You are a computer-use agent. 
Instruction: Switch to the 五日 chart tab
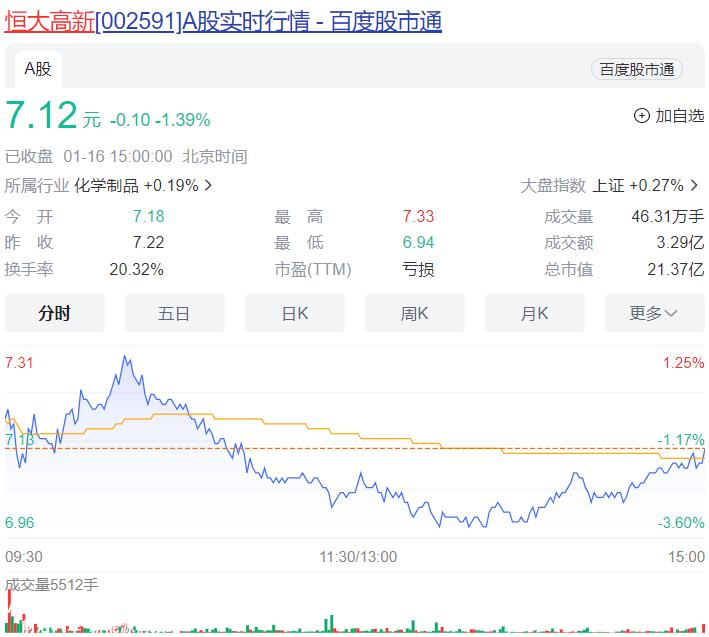[x=175, y=313]
